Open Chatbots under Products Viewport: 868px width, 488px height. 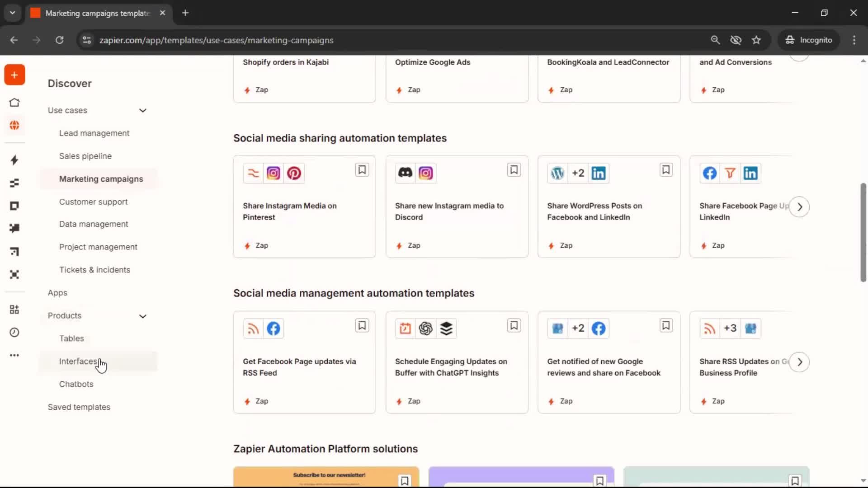(x=76, y=384)
